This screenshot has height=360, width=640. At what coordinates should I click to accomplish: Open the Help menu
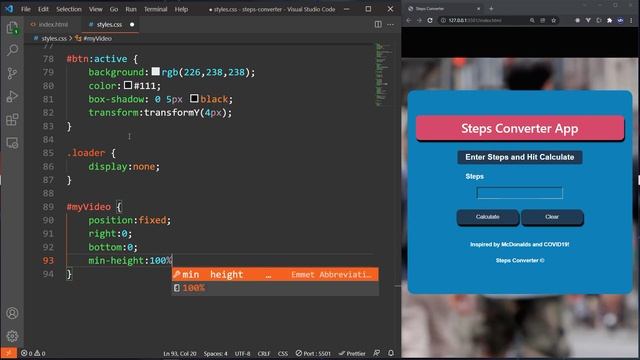[x=181, y=9]
